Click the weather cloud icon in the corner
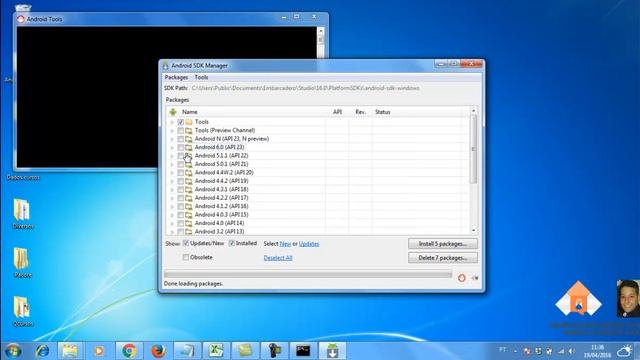Image resolution: width=640 pixels, height=360 pixels. [x=625, y=351]
